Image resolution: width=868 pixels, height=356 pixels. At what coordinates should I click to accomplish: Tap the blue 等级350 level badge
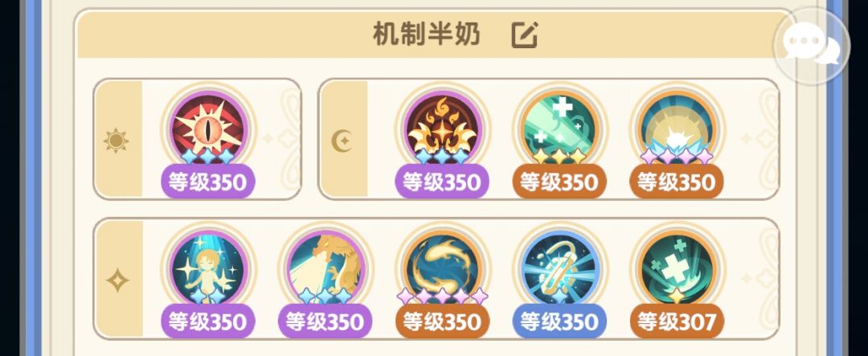[x=559, y=321]
